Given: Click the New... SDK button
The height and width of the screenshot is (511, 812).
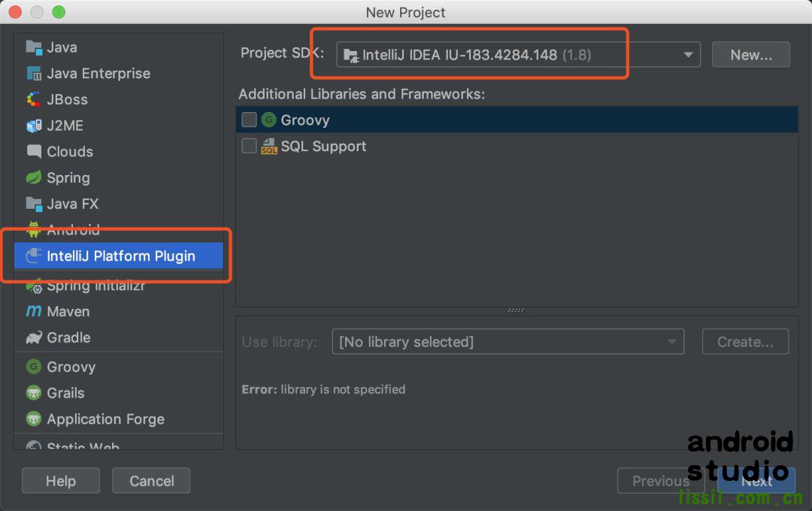Looking at the screenshot, I should click(x=751, y=55).
